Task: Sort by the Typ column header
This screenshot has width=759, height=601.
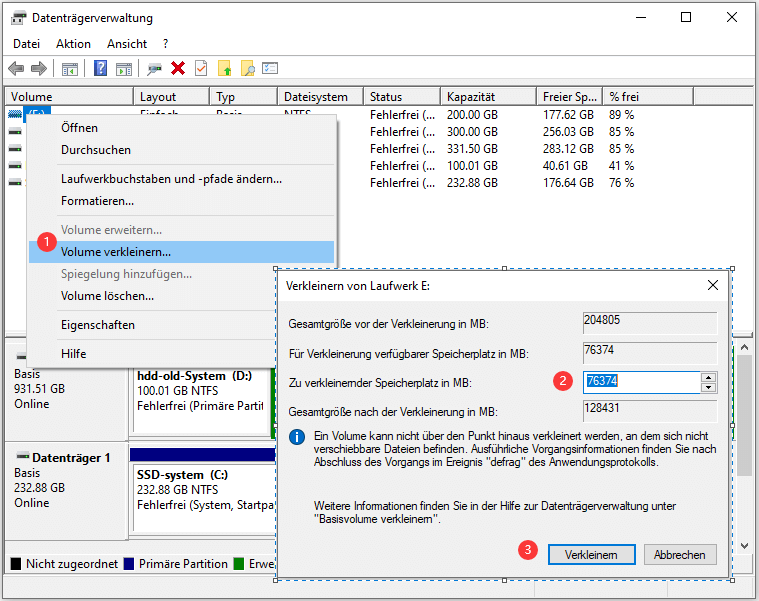Action: tap(244, 97)
